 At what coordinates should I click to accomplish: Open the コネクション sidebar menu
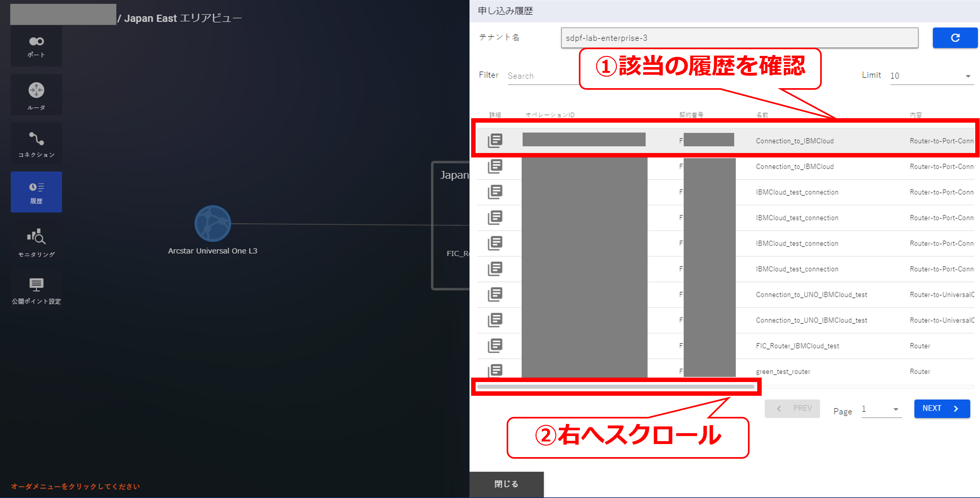point(36,144)
